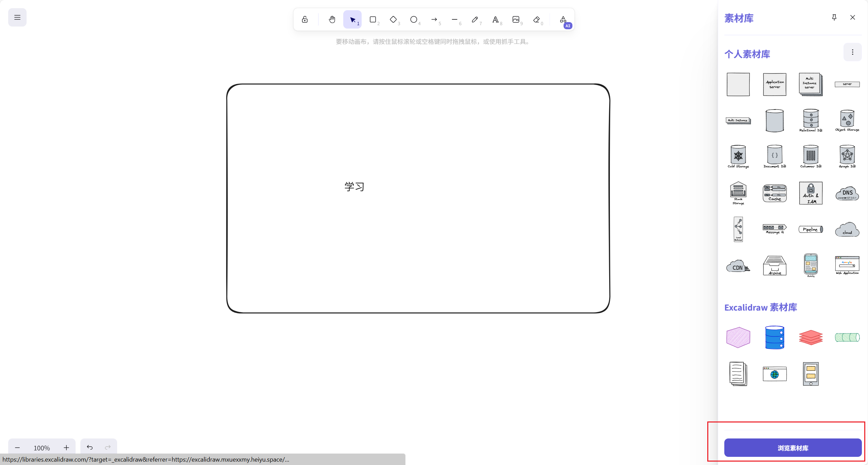Undo the last action

pos(90,447)
